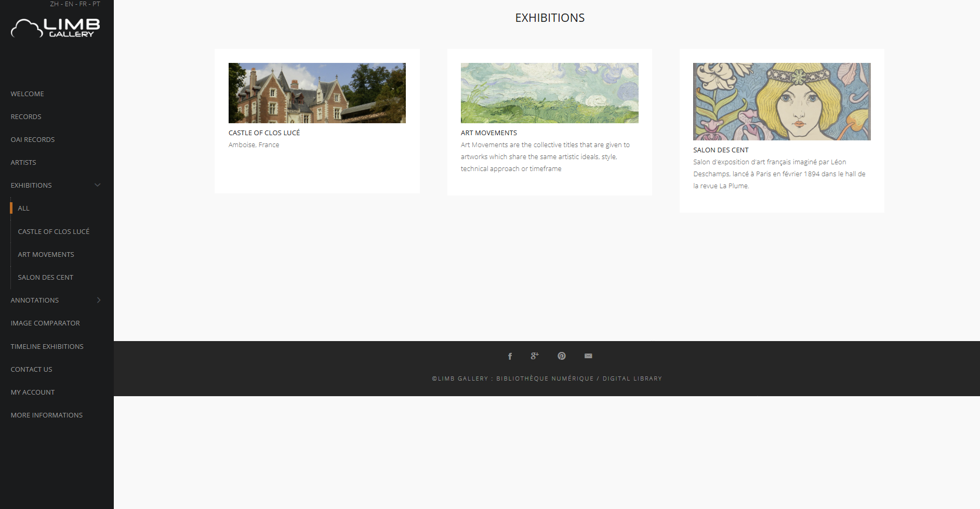This screenshot has width=980, height=509.
Task: Click the Exhibitions page heading
Action: pyautogui.click(x=550, y=18)
